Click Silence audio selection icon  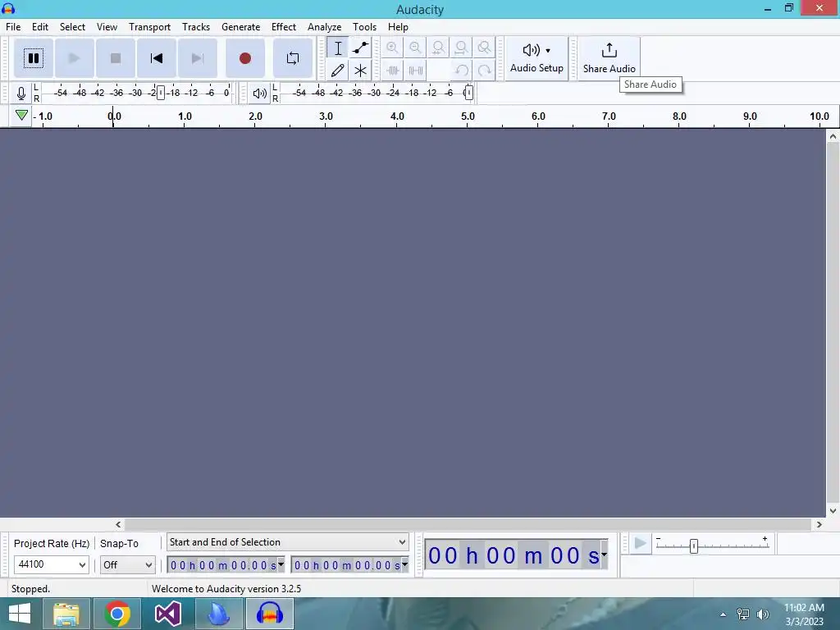click(416, 71)
